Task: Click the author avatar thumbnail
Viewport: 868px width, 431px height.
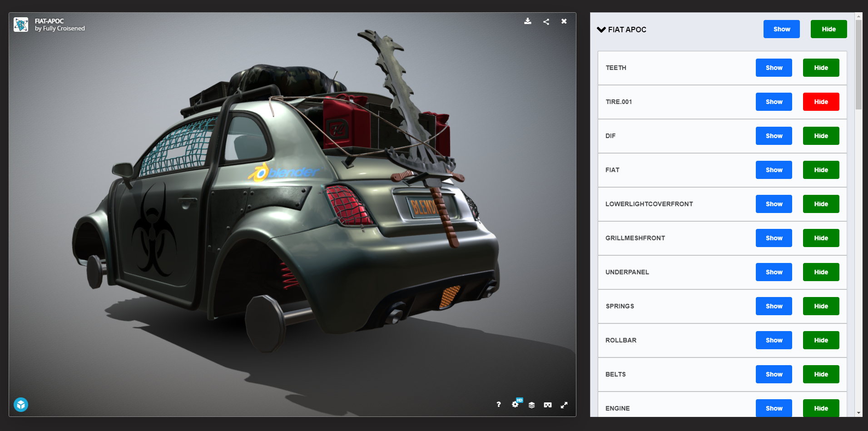Action: tap(21, 25)
